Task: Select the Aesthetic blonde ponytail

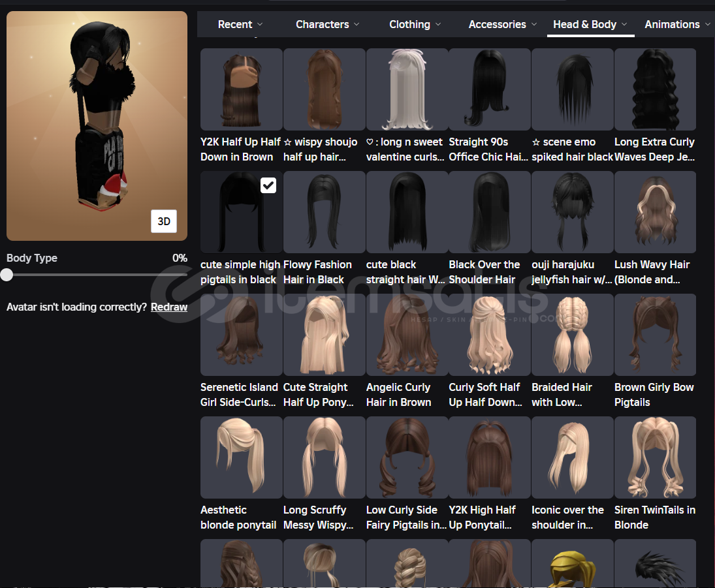Action: [x=241, y=457]
